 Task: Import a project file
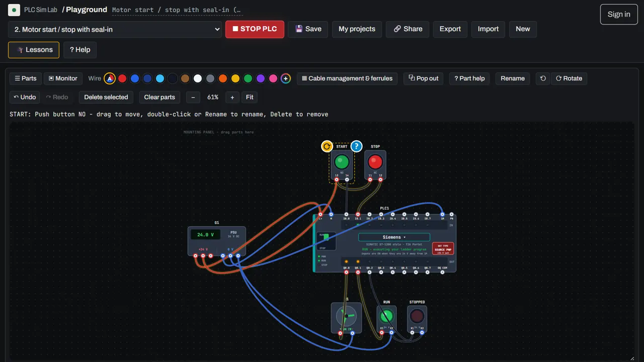[488, 29]
